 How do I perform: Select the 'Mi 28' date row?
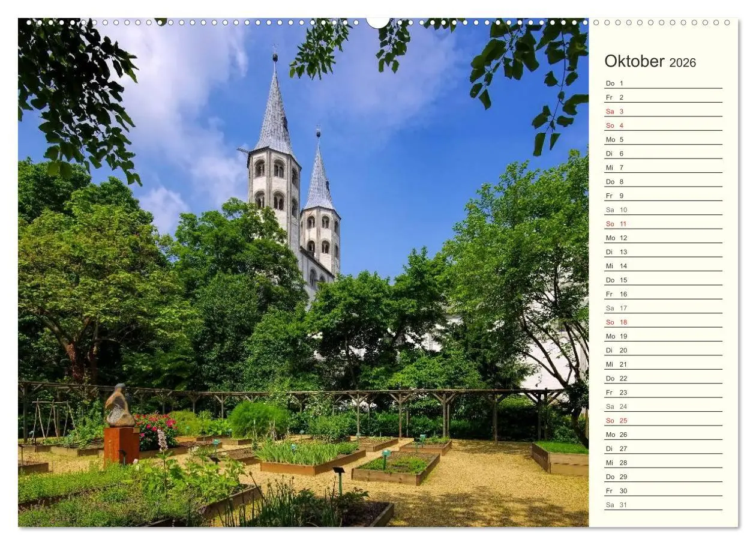pos(663,463)
